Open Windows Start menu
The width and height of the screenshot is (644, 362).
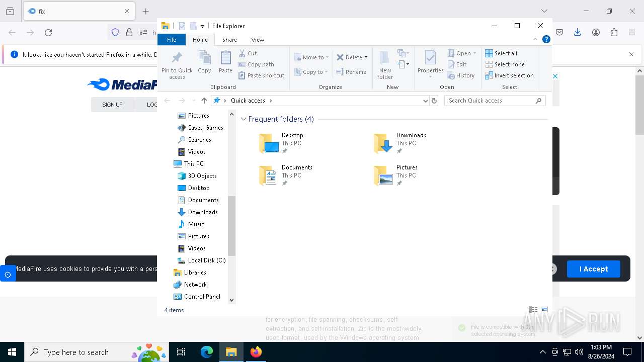[12, 352]
